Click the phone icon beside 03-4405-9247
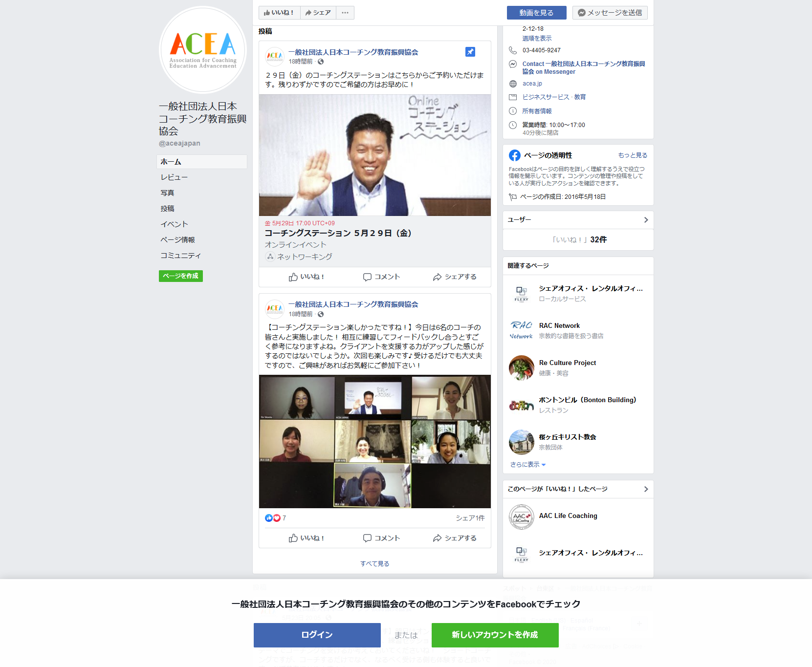This screenshot has height=667, width=812. [x=513, y=50]
